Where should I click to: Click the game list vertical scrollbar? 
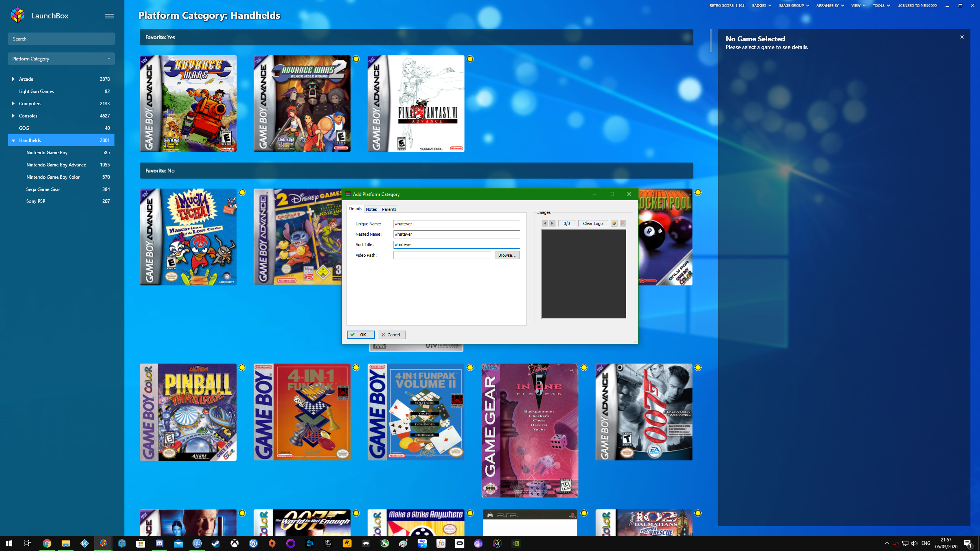click(x=711, y=41)
